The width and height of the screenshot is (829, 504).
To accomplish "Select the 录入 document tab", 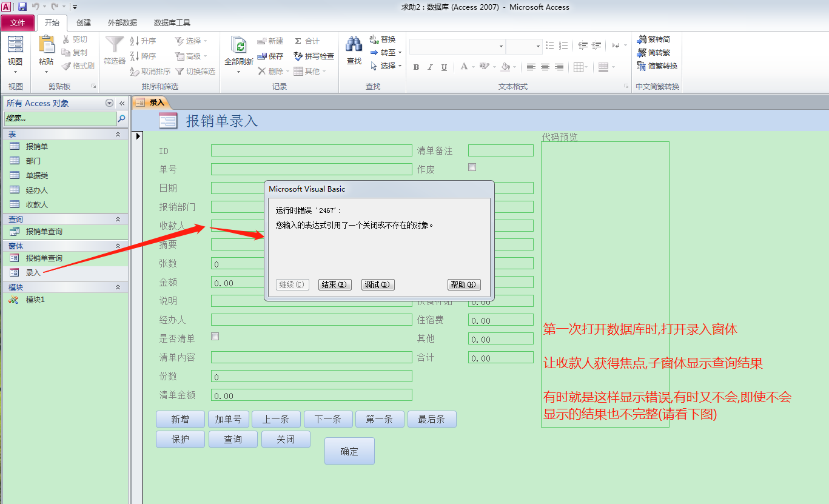I will pos(152,102).
